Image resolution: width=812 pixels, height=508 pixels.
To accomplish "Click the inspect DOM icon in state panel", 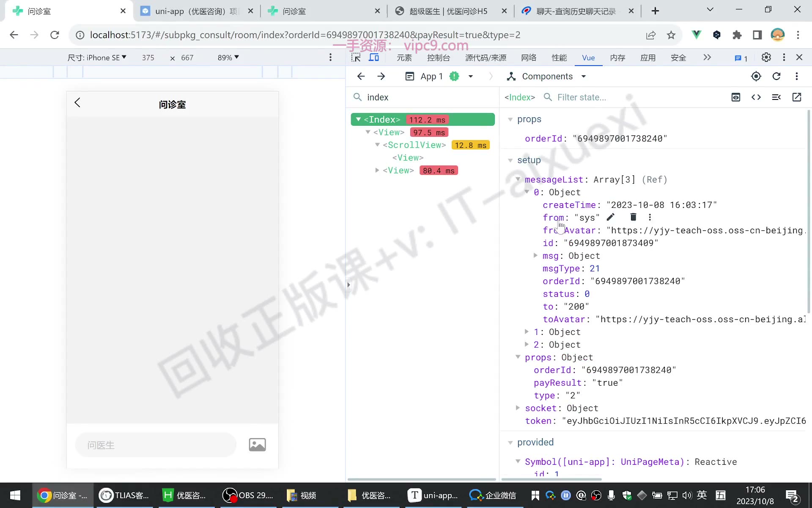I will pos(776,97).
